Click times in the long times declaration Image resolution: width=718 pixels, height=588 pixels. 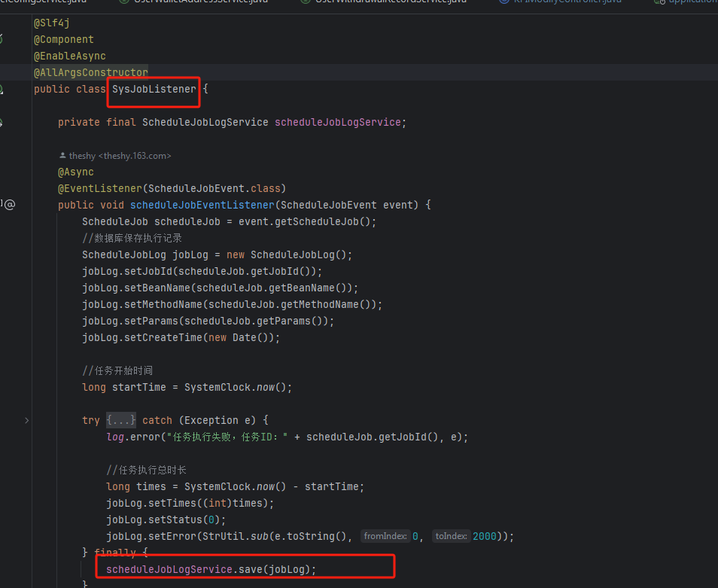point(151,486)
